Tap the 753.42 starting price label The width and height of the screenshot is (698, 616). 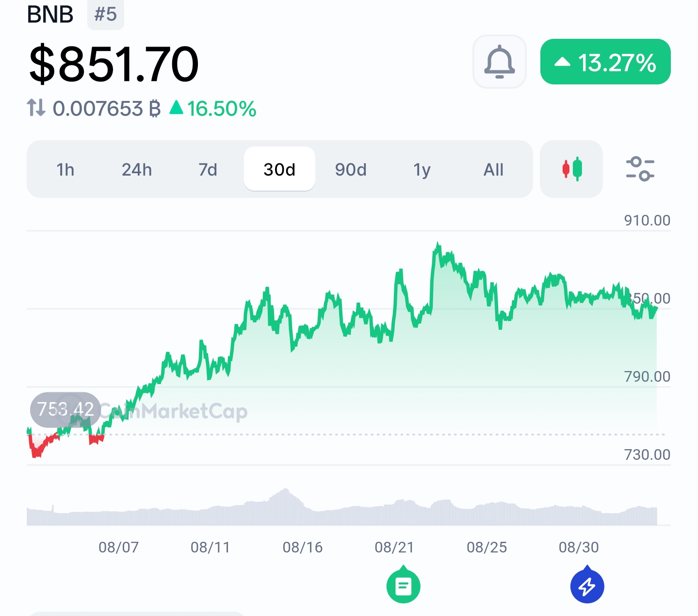click(65, 409)
